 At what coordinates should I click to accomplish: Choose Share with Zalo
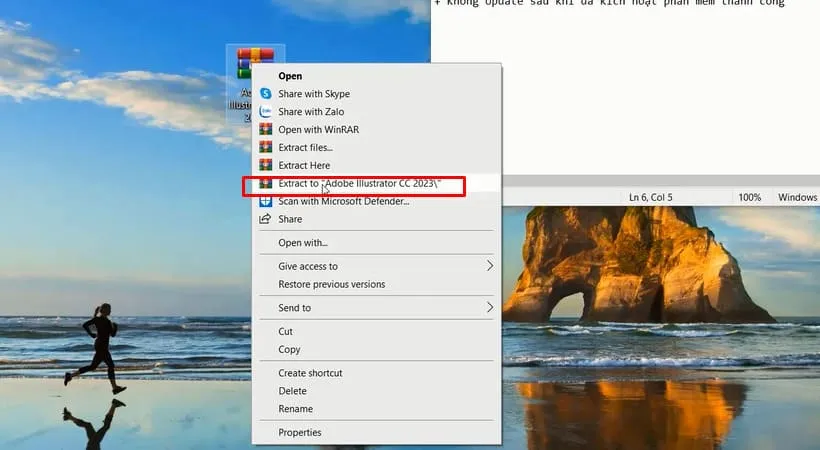pos(377,111)
